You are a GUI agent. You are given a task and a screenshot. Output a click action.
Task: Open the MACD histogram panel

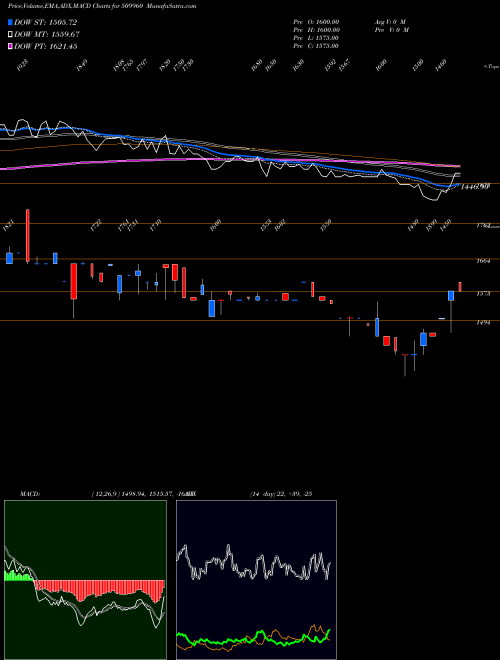(x=85, y=580)
